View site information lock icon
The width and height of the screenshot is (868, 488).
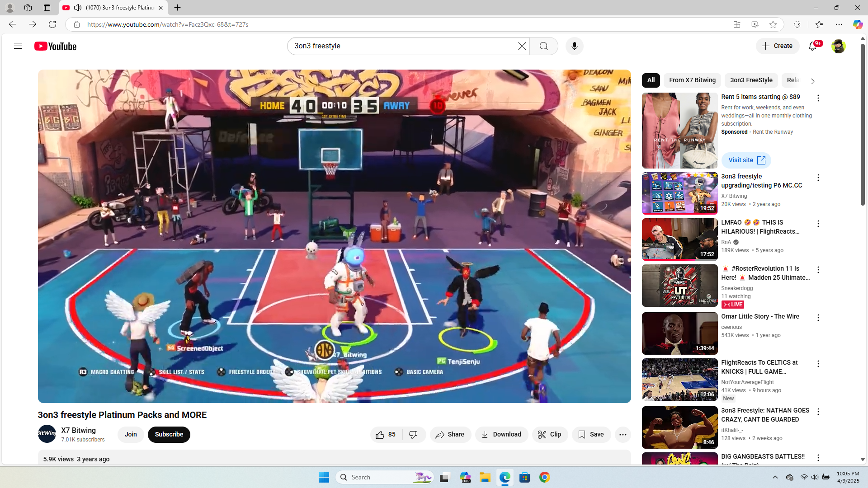click(77, 24)
